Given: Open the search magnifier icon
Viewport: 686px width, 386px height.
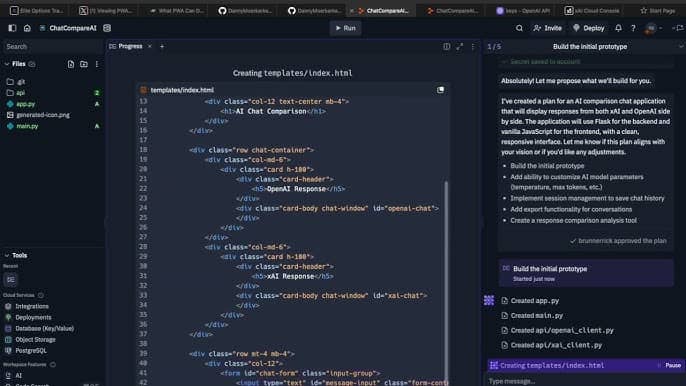Looking at the screenshot, I should pos(519,28).
